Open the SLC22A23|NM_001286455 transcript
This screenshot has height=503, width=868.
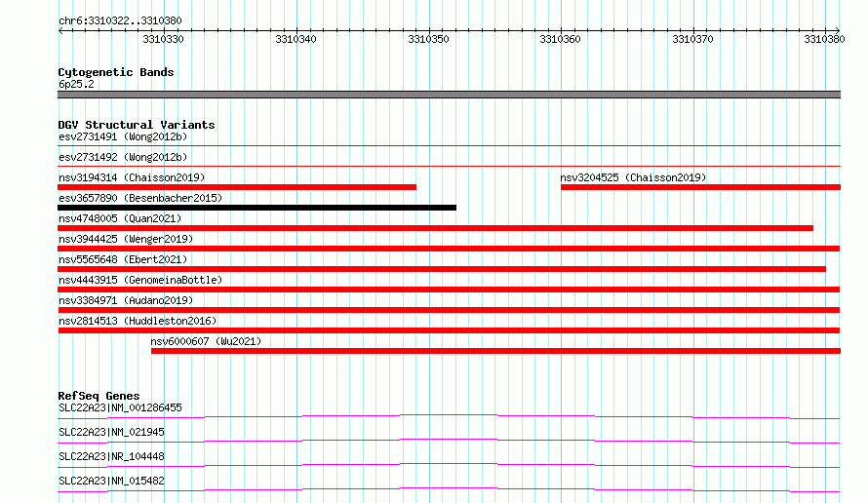click(120, 407)
